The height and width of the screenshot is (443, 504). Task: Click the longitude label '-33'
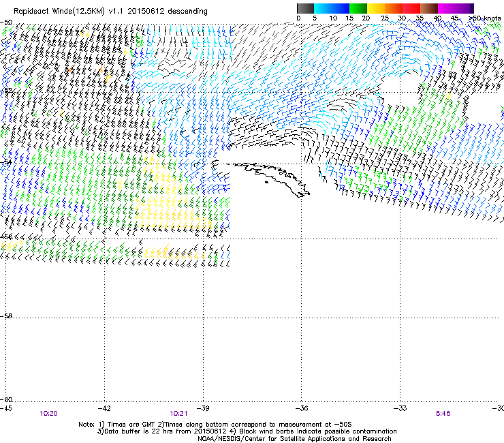pos(400,408)
